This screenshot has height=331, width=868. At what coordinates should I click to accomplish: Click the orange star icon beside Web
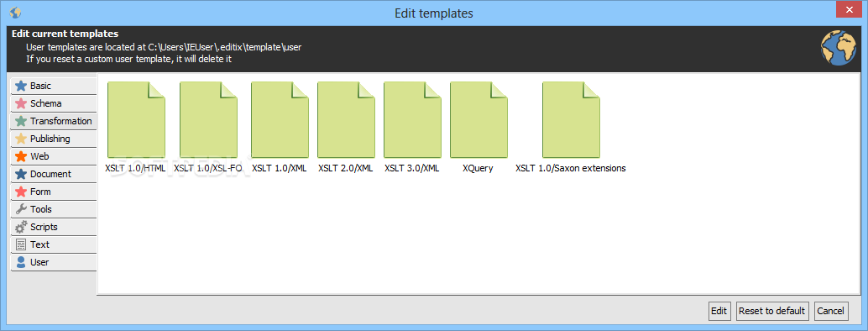pyautogui.click(x=21, y=156)
